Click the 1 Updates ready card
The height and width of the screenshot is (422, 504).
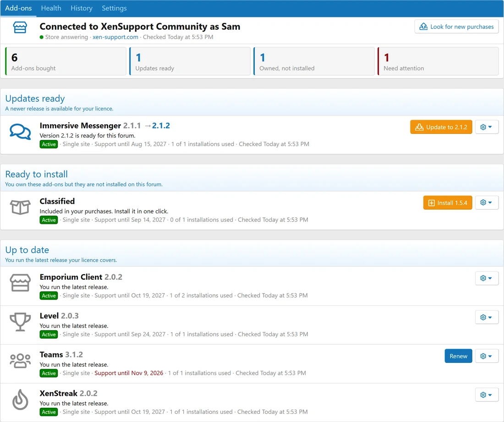[x=190, y=61]
